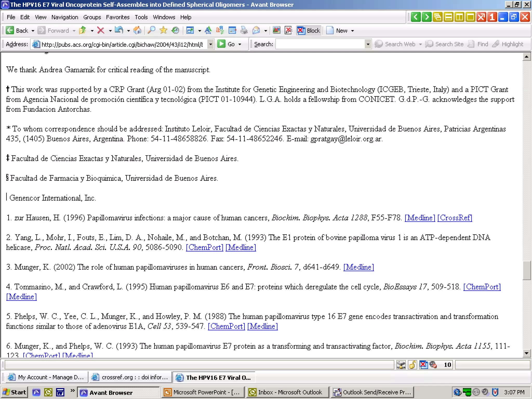Click the printer icon in toolbar
The width and height of the screenshot is (532, 399).
pos(244,31)
